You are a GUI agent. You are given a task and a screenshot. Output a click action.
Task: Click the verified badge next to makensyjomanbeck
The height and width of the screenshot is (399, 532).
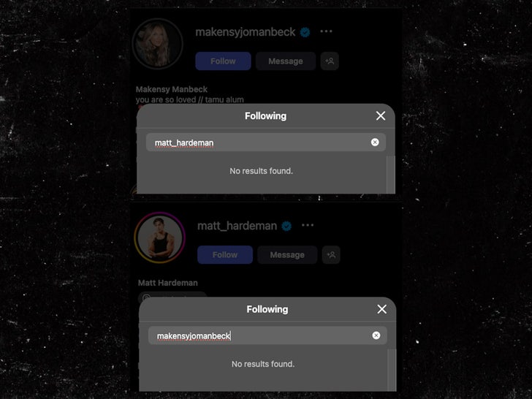(305, 32)
